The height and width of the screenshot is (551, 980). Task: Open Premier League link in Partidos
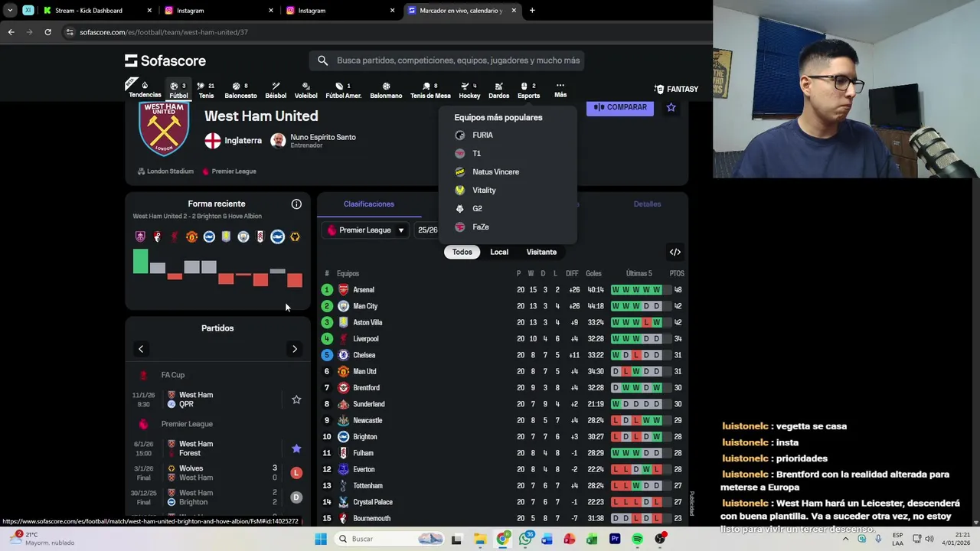click(x=187, y=424)
